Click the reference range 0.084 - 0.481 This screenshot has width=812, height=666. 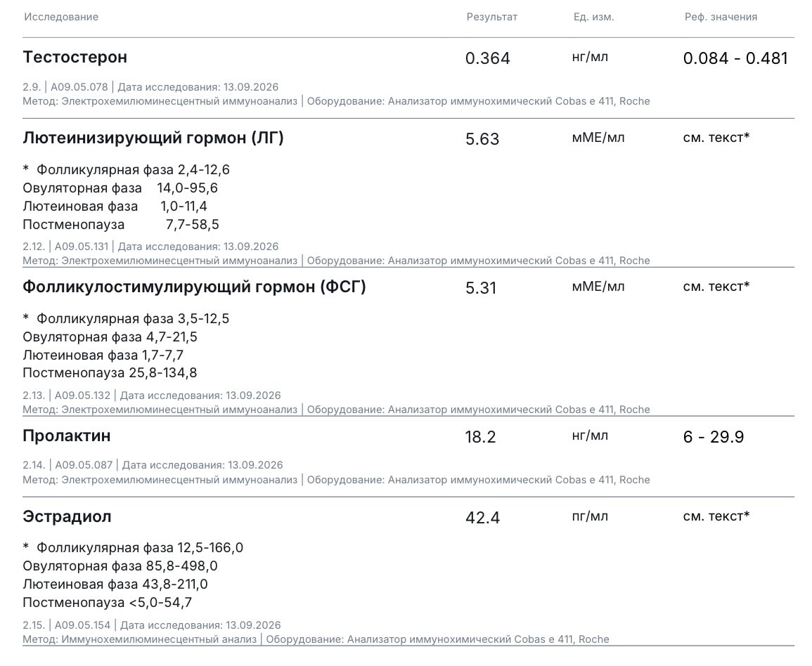pyautogui.click(x=735, y=58)
